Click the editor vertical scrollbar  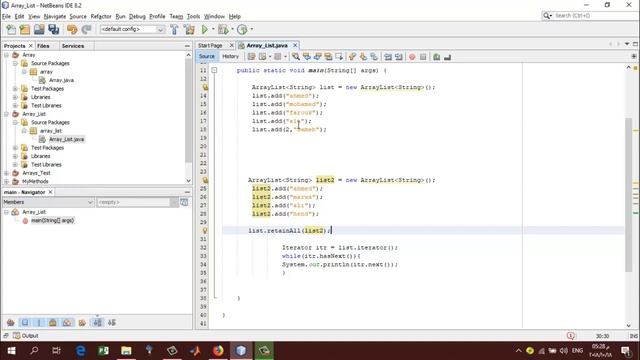click(x=629, y=196)
